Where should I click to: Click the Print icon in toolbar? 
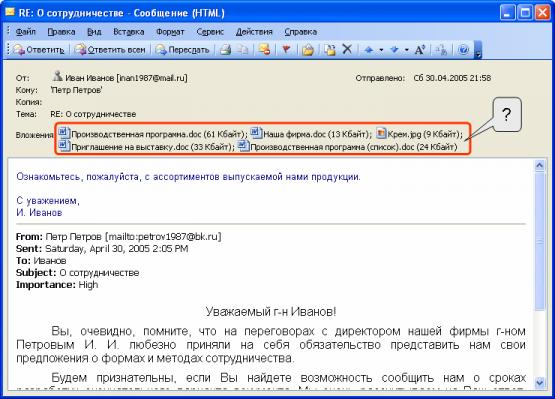[225, 50]
